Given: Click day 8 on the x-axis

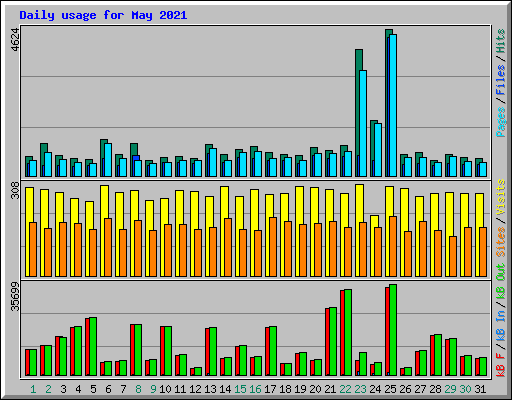Looking at the screenshot, I should click(x=138, y=389).
